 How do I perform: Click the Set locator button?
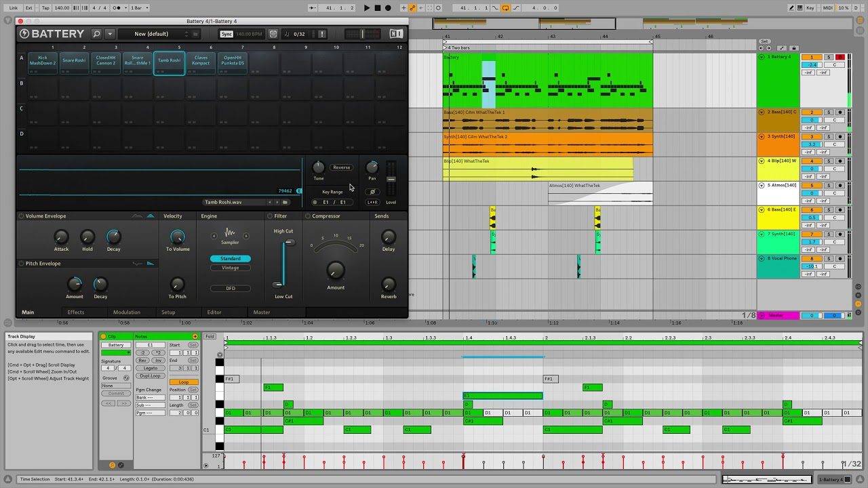click(x=764, y=41)
